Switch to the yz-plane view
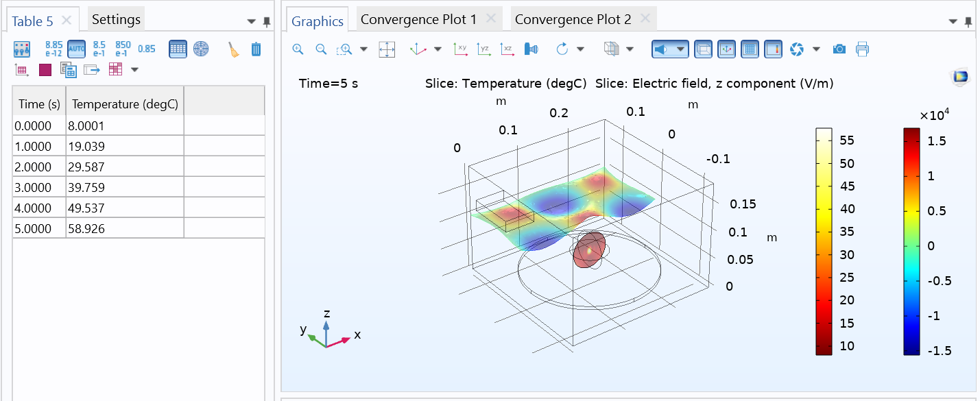The width and height of the screenshot is (980, 401). 484,49
